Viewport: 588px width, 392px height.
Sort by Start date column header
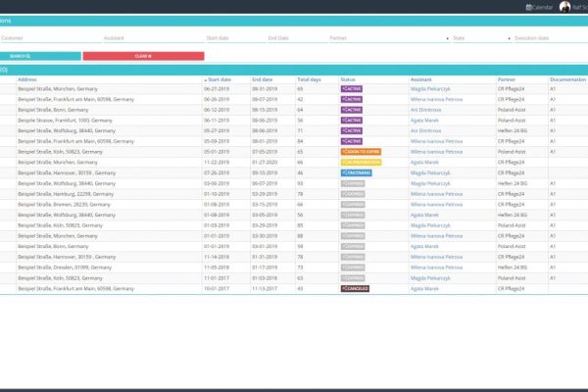pyautogui.click(x=220, y=79)
